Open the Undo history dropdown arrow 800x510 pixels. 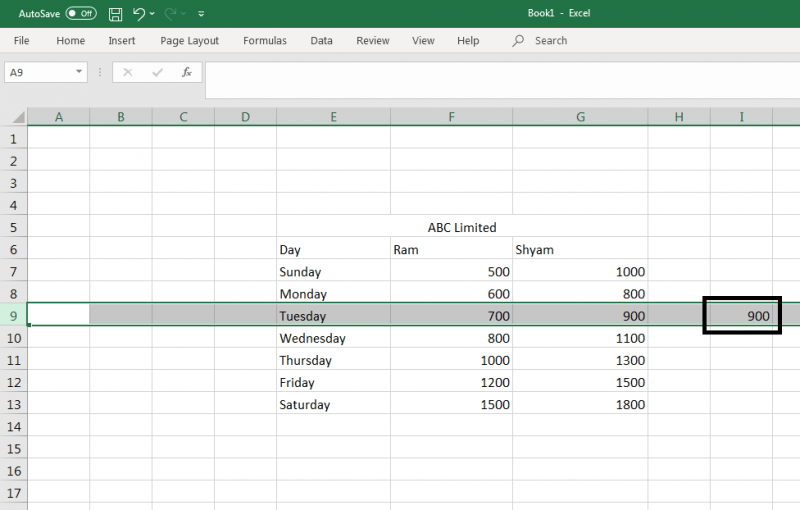(x=152, y=14)
